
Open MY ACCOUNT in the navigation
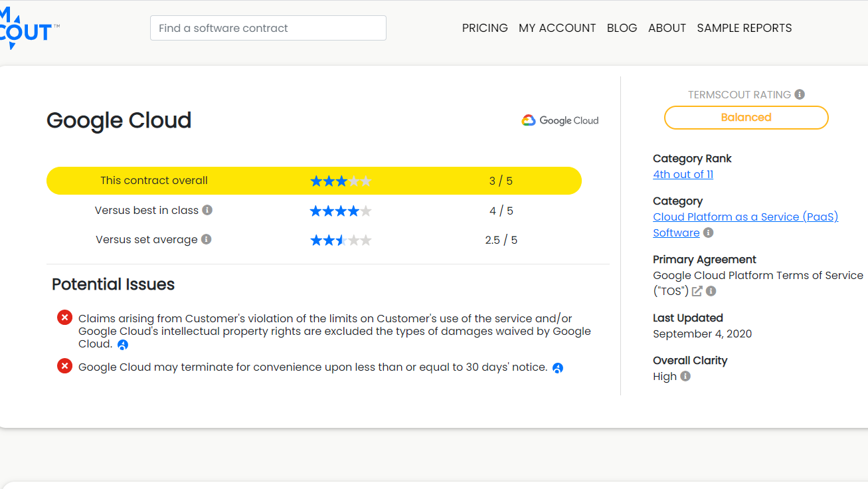click(557, 28)
